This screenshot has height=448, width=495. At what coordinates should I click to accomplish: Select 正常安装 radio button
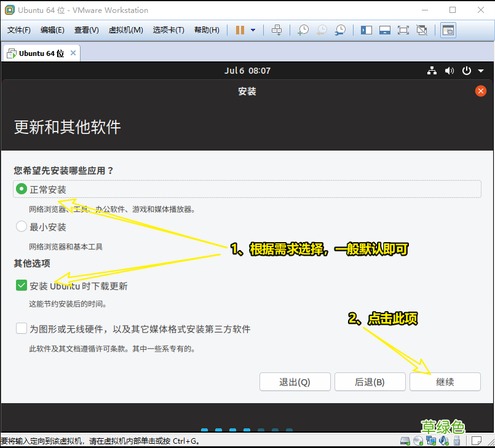point(22,189)
